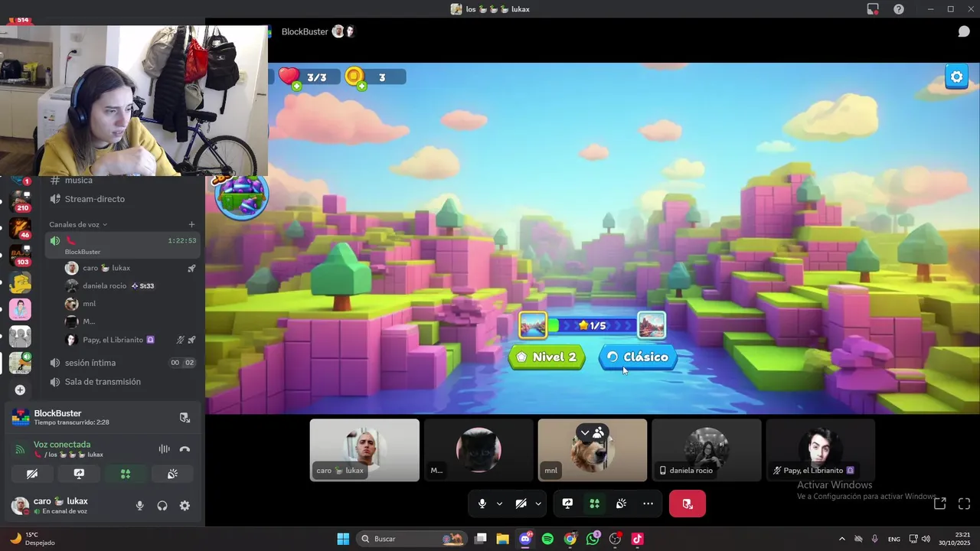980x551 pixels.
Task: Click the 1/5 star progress bar
Action: [593, 325]
